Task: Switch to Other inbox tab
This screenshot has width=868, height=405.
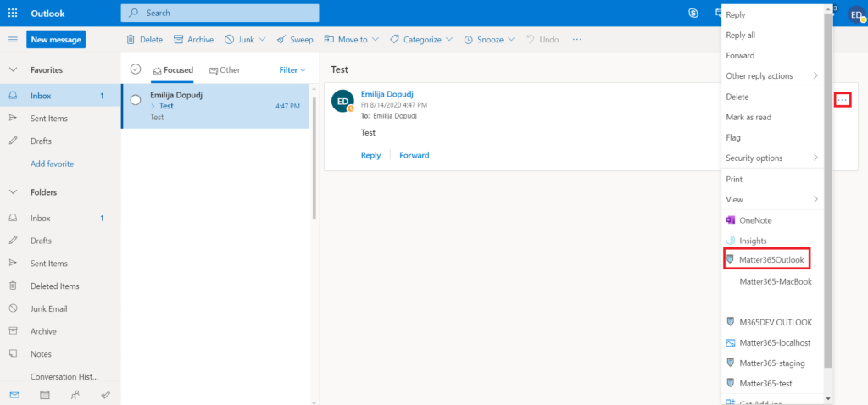Action: [x=225, y=70]
